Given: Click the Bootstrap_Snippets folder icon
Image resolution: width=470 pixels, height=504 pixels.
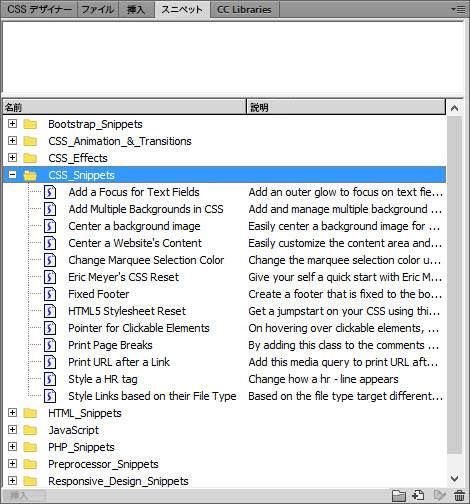Looking at the screenshot, I should 30,124.
